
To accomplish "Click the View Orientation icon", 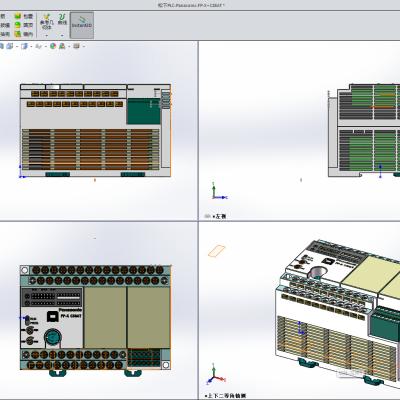I will tap(9, 46).
